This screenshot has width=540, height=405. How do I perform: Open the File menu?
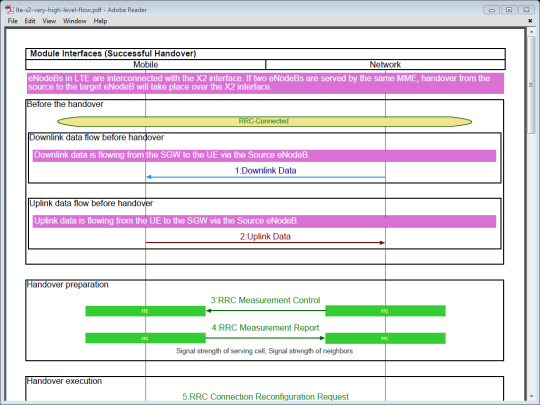pos(12,21)
